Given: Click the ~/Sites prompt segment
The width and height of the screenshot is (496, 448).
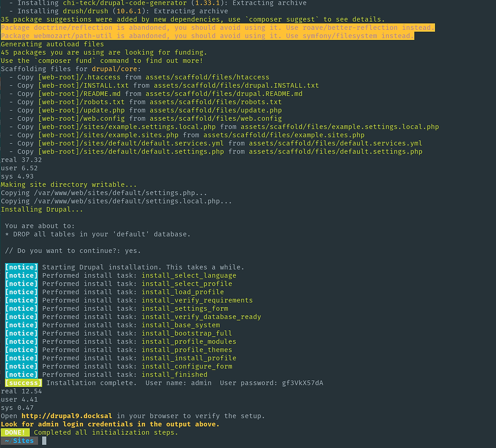Looking at the screenshot, I should [19, 440].
